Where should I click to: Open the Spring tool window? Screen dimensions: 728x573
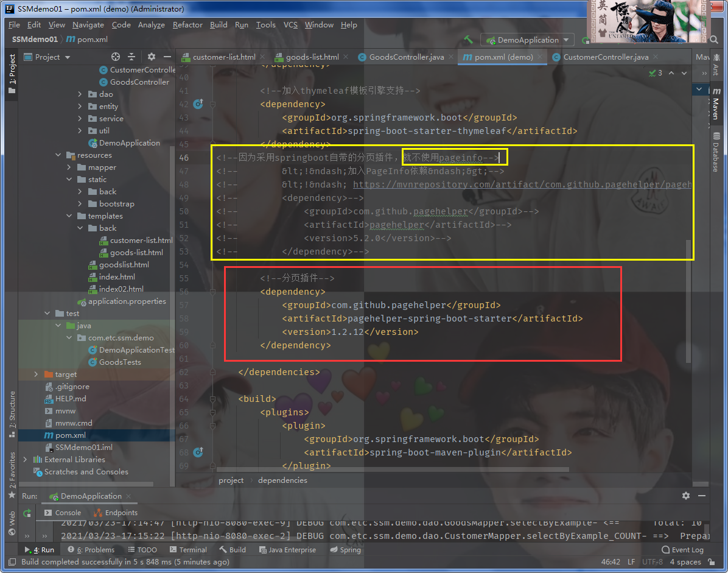(345, 550)
